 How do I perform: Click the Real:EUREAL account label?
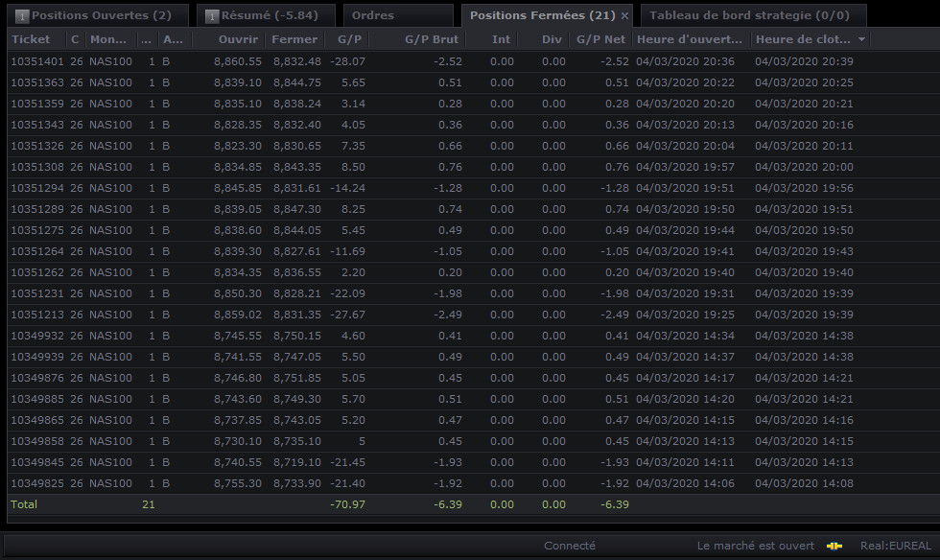coord(896,547)
